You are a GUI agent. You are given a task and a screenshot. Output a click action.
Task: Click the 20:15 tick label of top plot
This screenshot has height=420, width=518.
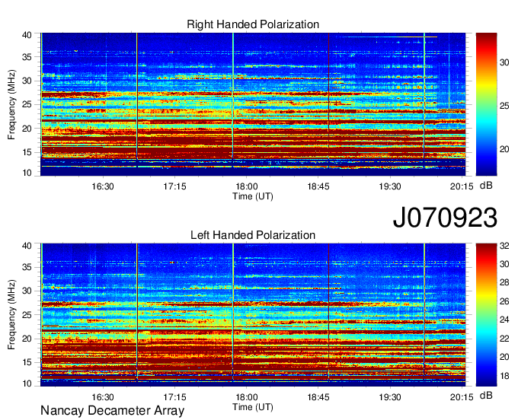tap(462, 186)
